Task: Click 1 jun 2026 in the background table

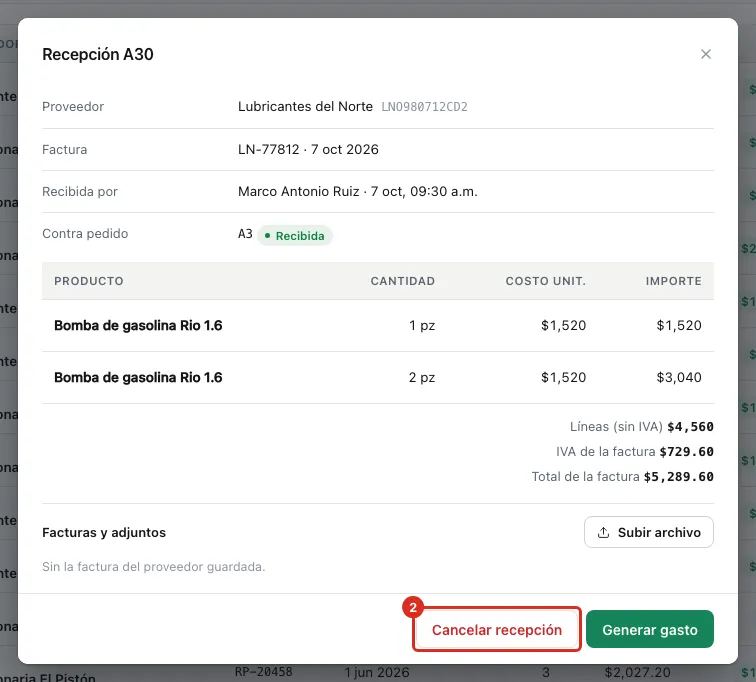Action: pyautogui.click(x=377, y=672)
